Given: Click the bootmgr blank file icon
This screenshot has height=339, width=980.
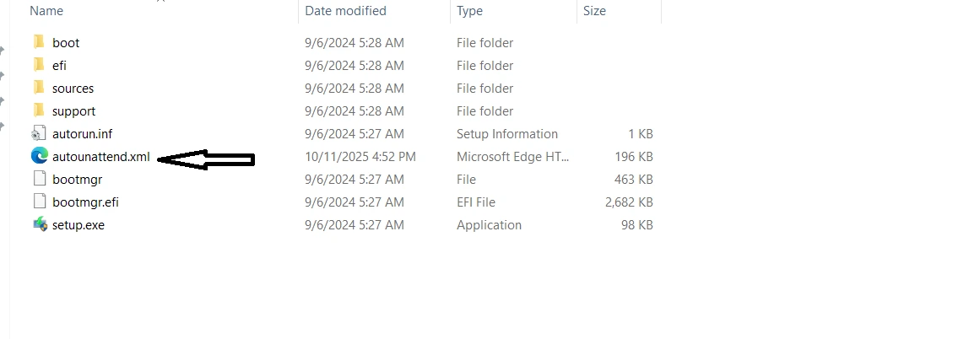Looking at the screenshot, I should pyautogui.click(x=39, y=179).
